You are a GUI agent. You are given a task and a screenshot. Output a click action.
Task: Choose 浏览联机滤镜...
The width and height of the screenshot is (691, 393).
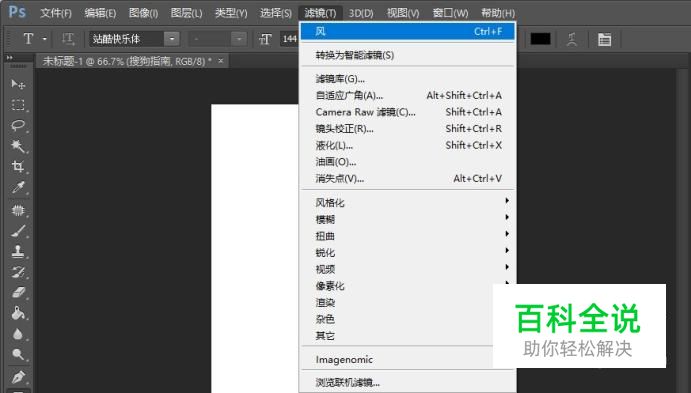(x=408, y=383)
